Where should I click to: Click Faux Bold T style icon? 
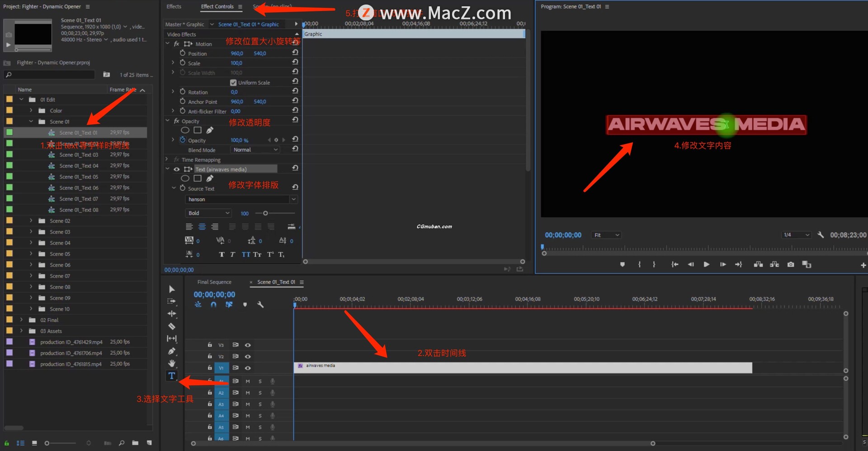[222, 254]
